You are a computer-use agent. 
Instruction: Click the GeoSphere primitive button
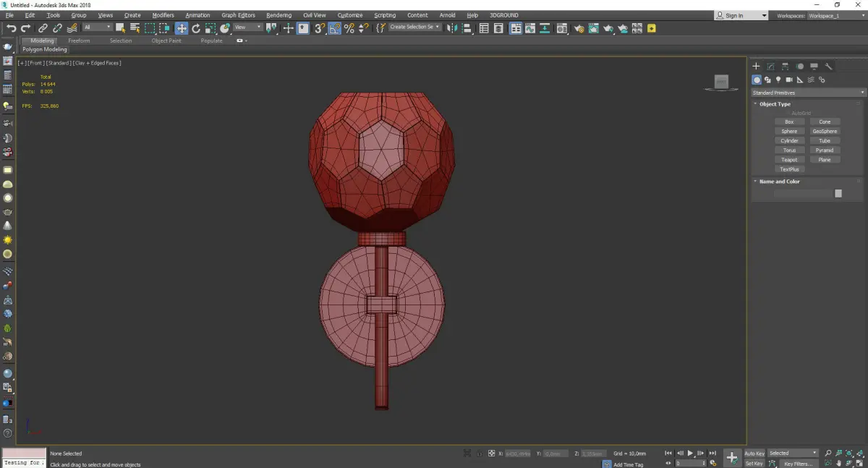click(825, 132)
